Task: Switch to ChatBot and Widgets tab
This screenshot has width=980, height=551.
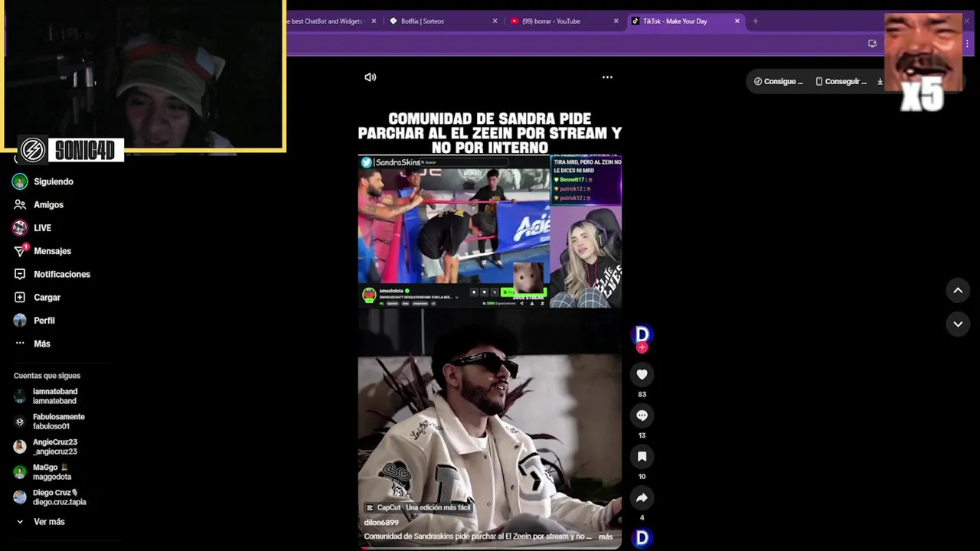Action: pyautogui.click(x=325, y=21)
